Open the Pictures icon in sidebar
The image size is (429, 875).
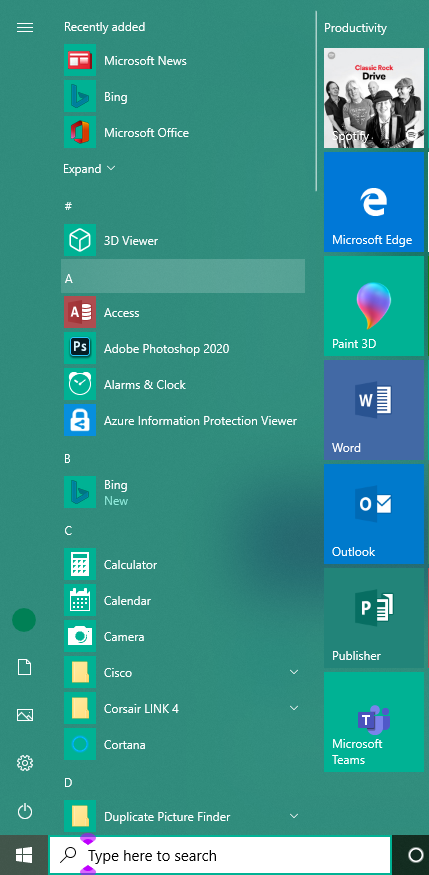pos(25,715)
